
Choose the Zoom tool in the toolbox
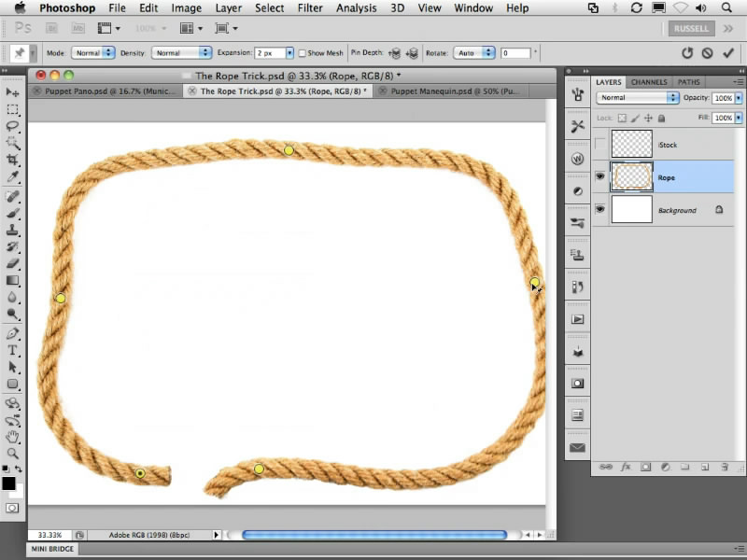point(13,453)
